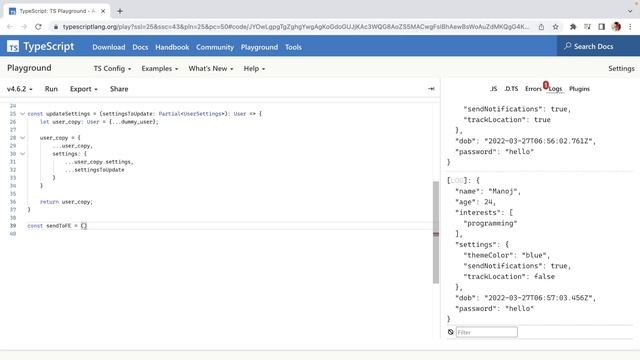Switch to the .D.TS tab

511,89
